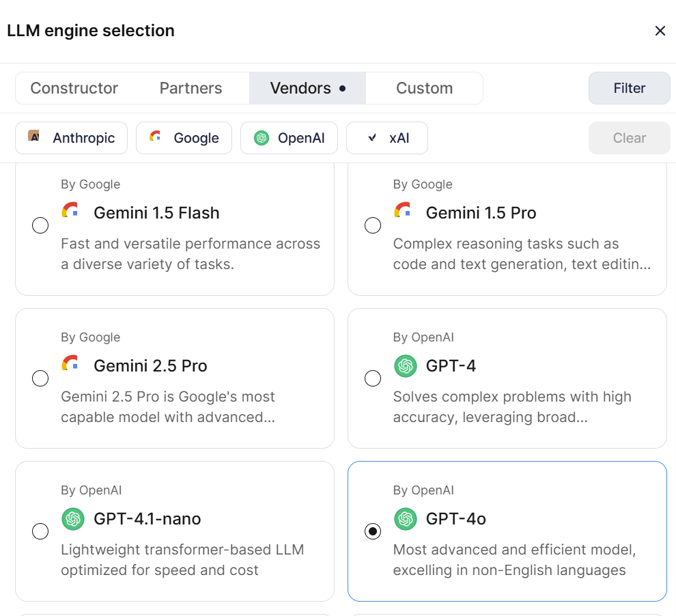Choose the GPT-4 radio button
This screenshot has height=616, width=676.
coord(373,378)
